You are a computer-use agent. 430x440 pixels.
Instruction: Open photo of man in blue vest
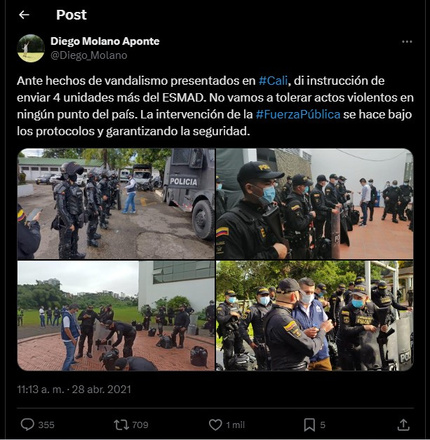coord(315,316)
